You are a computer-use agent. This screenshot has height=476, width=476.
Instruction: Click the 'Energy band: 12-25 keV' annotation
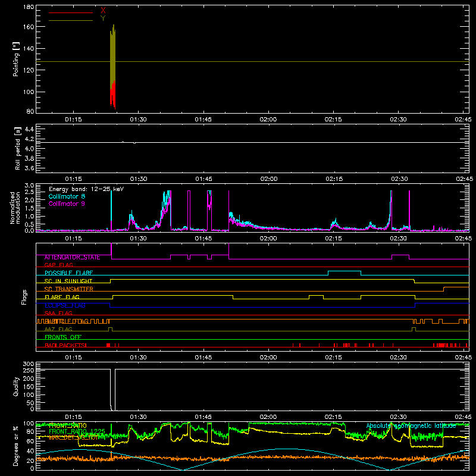tap(86, 189)
